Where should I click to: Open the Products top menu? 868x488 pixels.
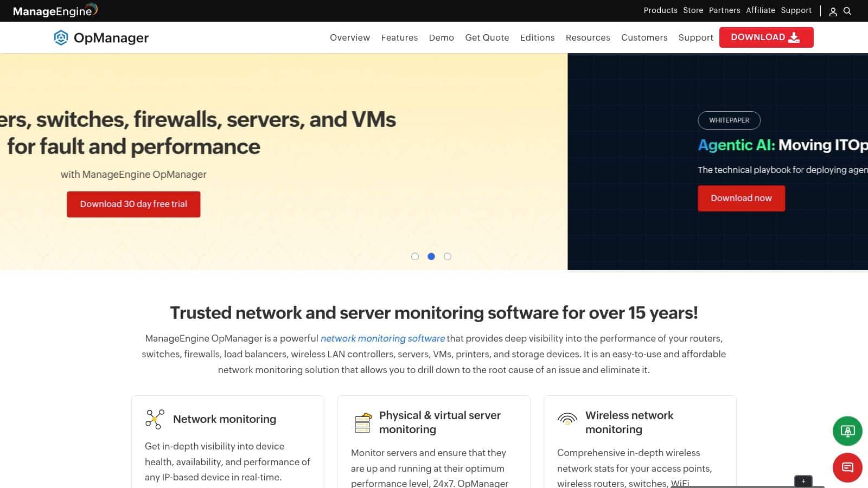[x=660, y=10]
